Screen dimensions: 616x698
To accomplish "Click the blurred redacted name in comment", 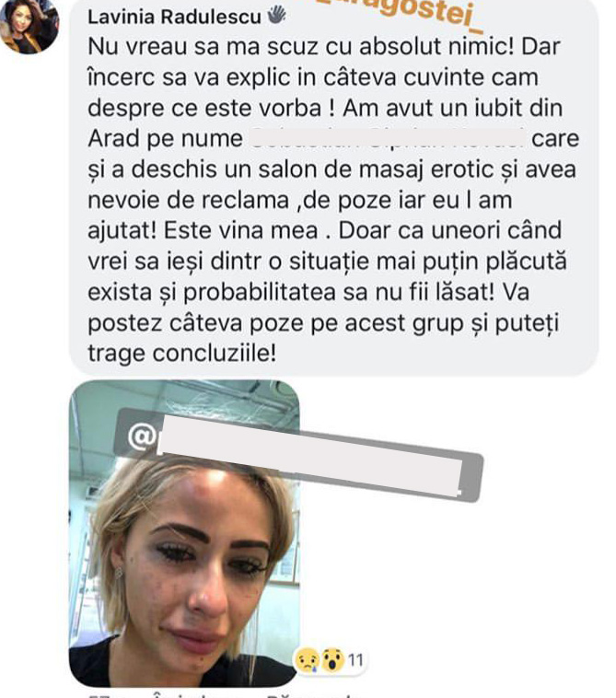I will click(387, 138).
